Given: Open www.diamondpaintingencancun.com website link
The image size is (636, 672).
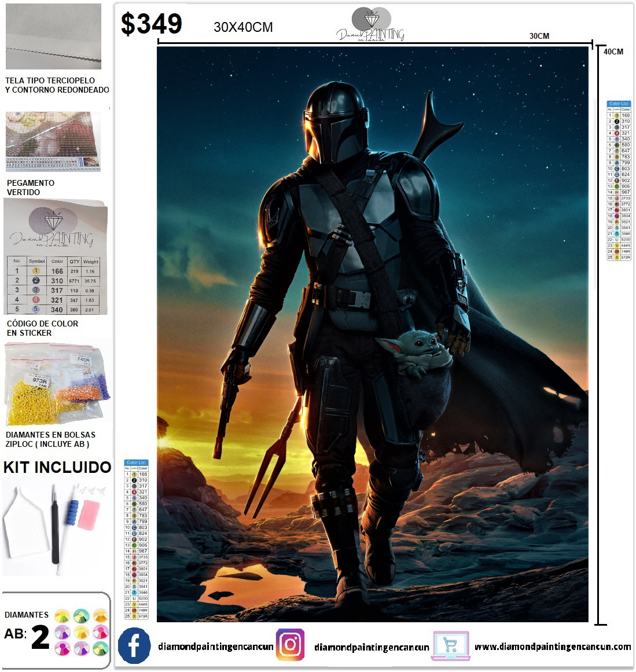Looking at the screenshot, I should (x=552, y=647).
